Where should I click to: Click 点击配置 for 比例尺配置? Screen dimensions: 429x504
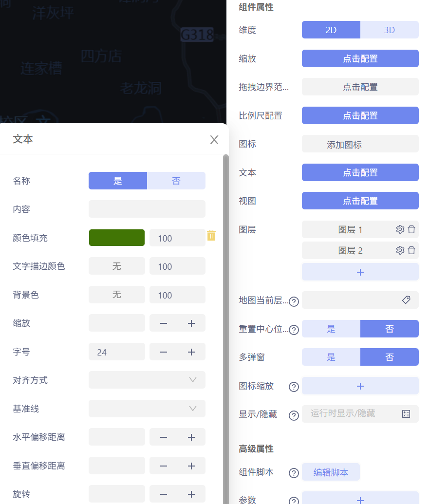360,115
